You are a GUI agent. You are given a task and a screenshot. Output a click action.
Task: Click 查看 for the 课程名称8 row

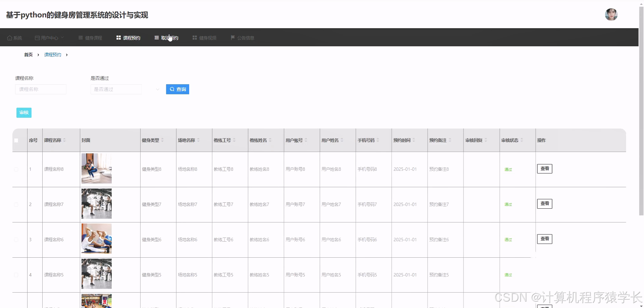point(545,169)
